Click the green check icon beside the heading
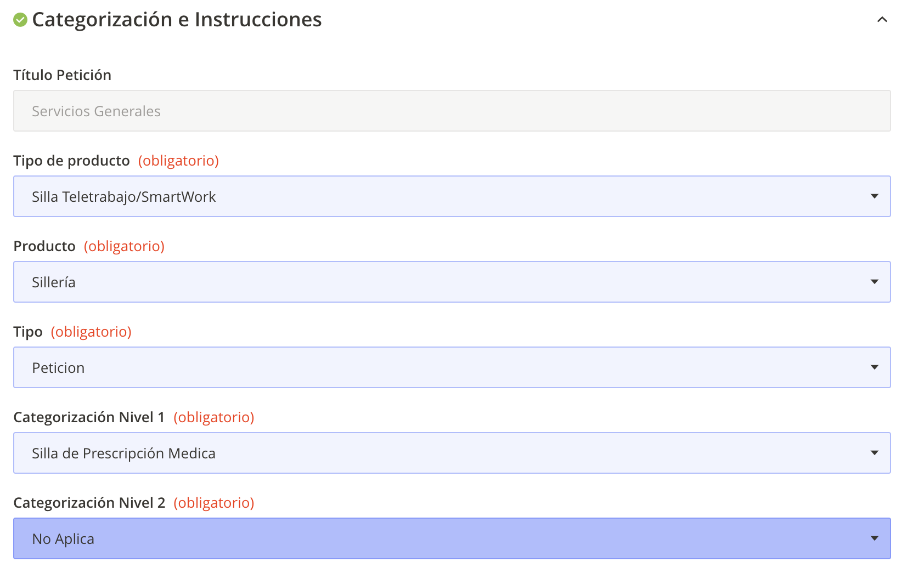 (20, 20)
